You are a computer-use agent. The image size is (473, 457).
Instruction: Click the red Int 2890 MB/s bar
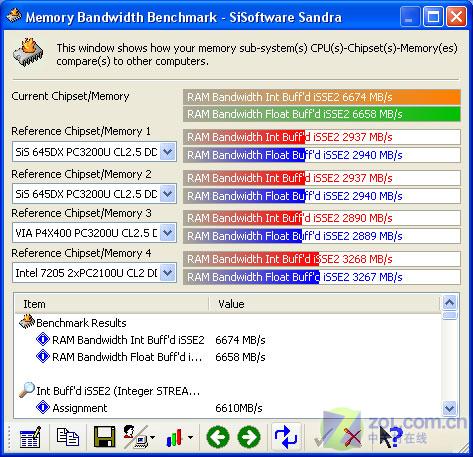pyautogui.click(x=322, y=218)
